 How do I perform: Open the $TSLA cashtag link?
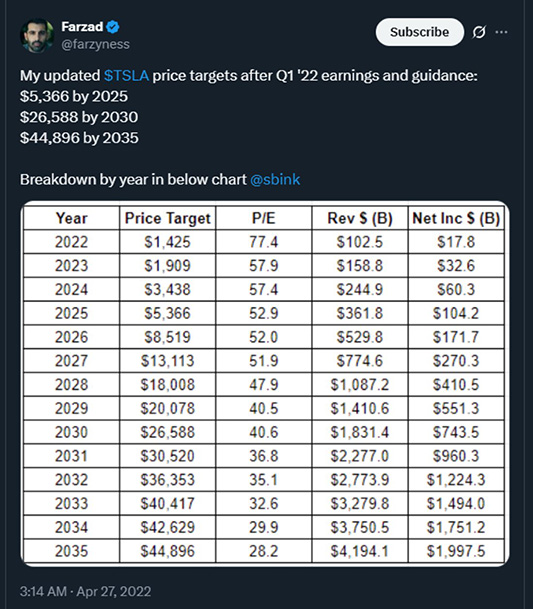126,76
